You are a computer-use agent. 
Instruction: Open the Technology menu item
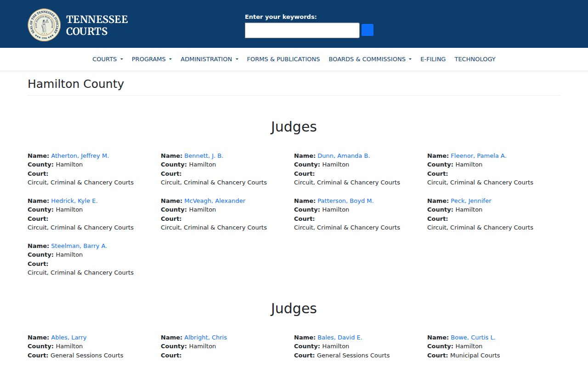click(x=475, y=59)
